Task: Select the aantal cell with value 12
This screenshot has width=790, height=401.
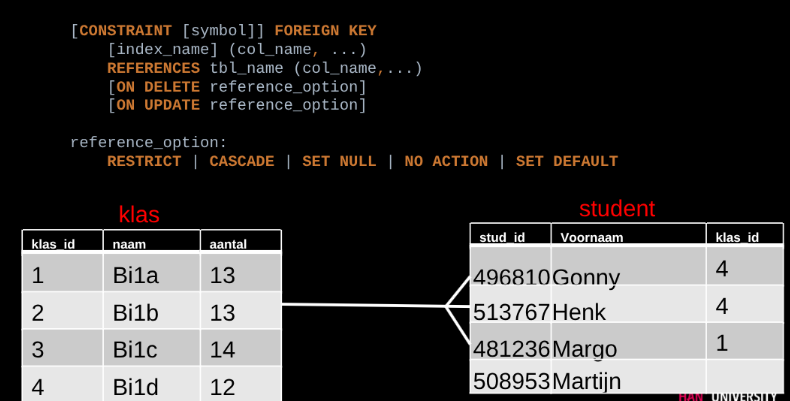Action: [x=223, y=386]
